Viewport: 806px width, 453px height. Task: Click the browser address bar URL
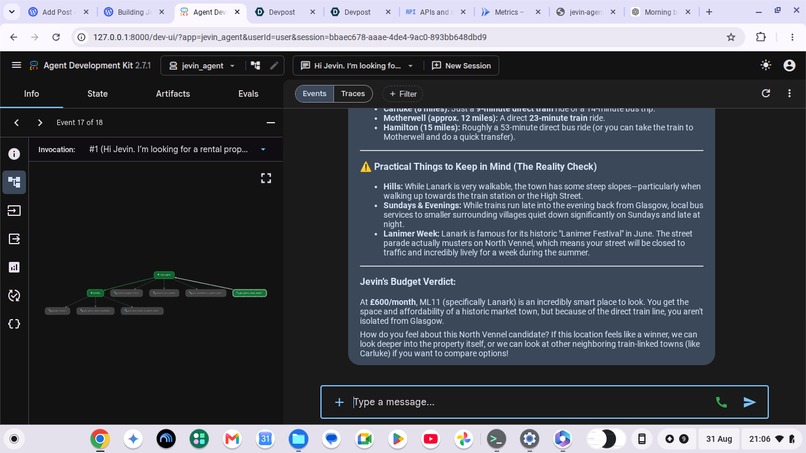pyautogui.click(x=290, y=37)
